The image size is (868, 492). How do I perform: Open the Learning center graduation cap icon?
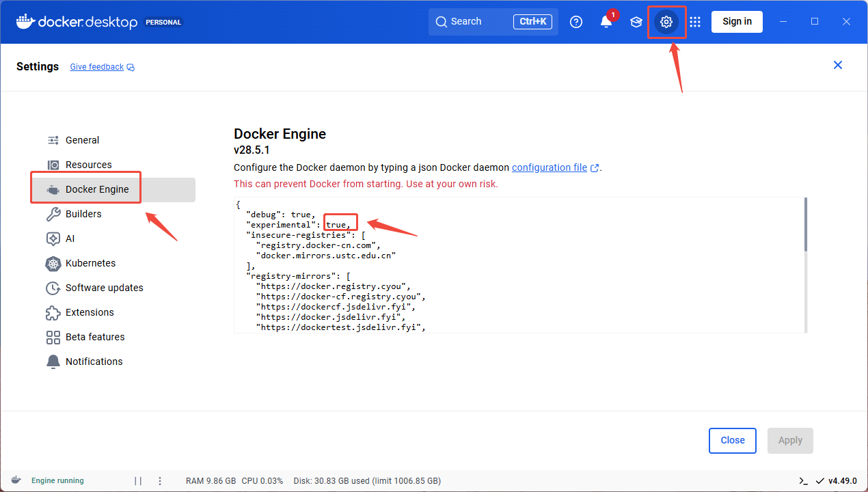pyautogui.click(x=636, y=22)
